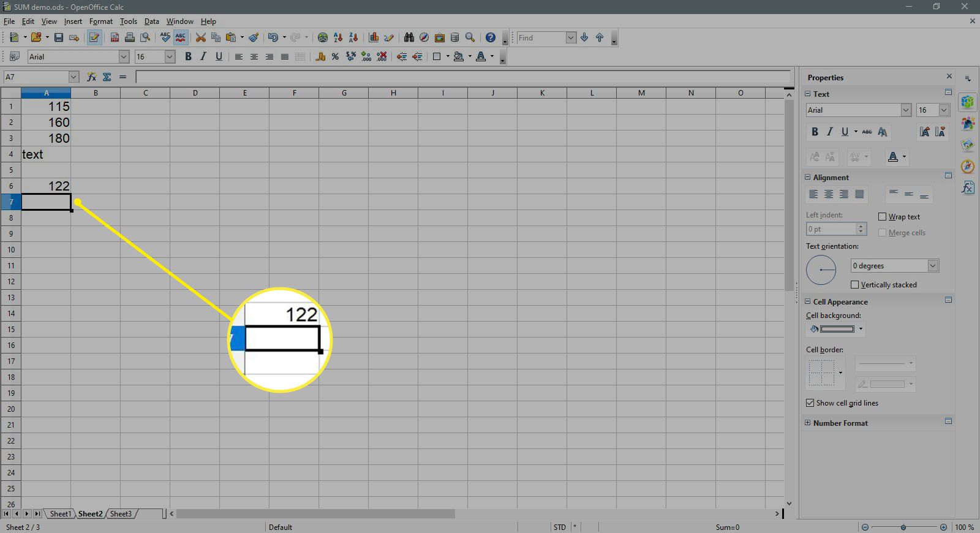980x533 pixels.
Task: Add a decimal place icon
Action: point(366,57)
